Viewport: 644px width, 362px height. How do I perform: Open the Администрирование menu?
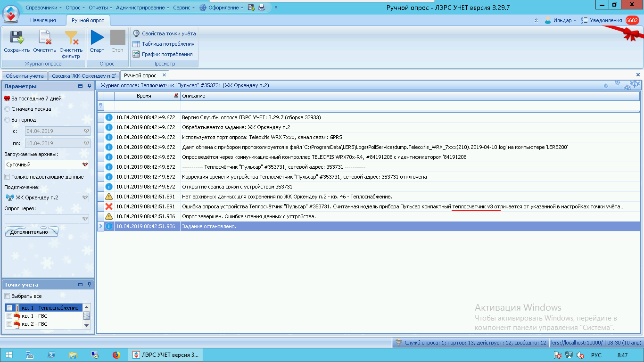click(142, 8)
